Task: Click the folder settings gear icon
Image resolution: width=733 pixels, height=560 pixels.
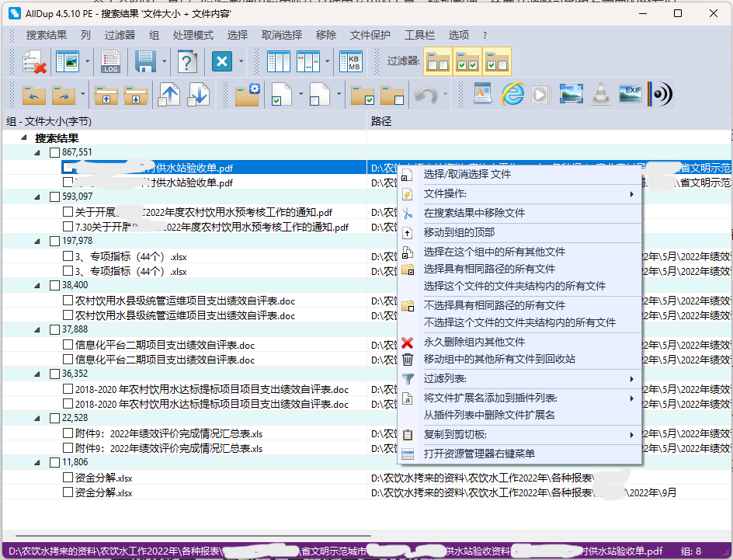Action: pos(247,95)
